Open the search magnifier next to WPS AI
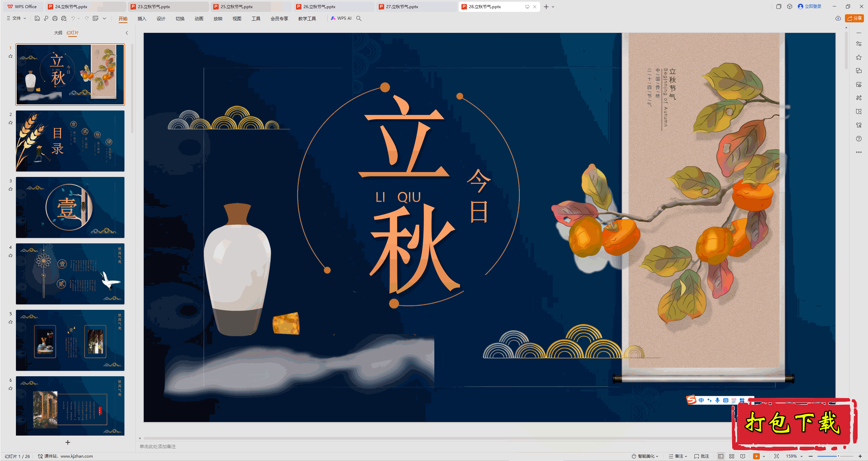This screenshot has height=461, width=868. 359,18
